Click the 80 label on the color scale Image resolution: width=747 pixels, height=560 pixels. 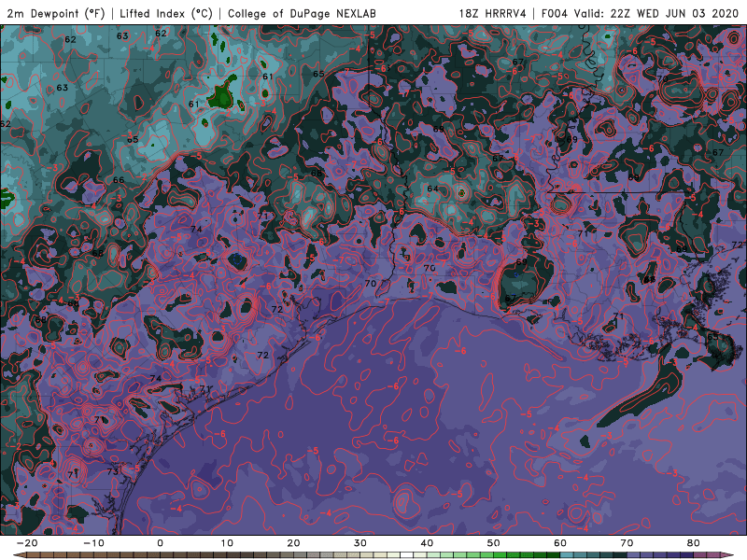(694, 543)
